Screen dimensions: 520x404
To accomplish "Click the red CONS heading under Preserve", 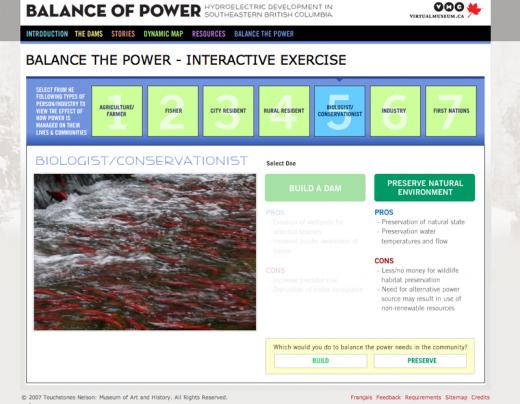I will click(x=384, y=261).
